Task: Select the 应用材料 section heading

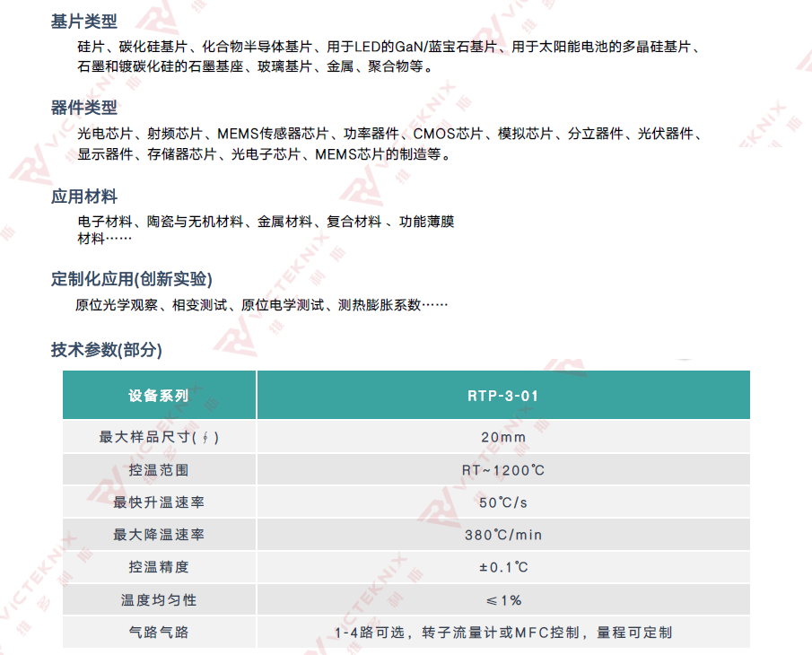Action: coord(84,196)
